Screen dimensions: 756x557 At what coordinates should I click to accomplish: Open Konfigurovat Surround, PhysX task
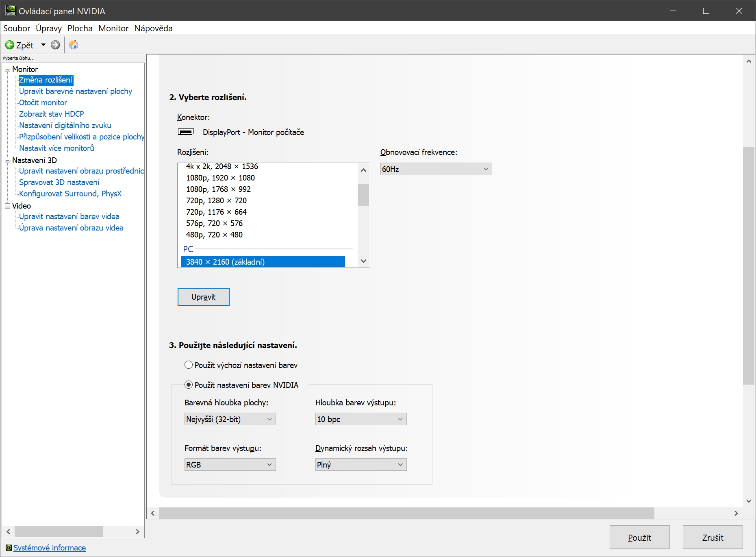click(70, 194)
